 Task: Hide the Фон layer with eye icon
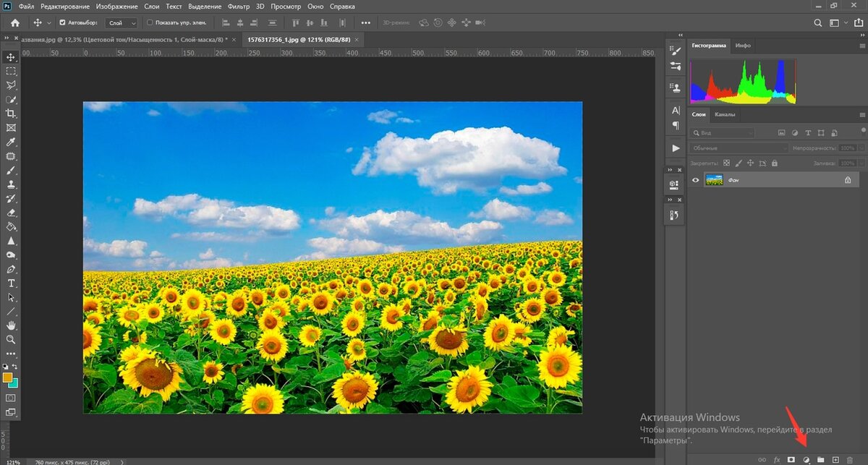coord(696,180)
